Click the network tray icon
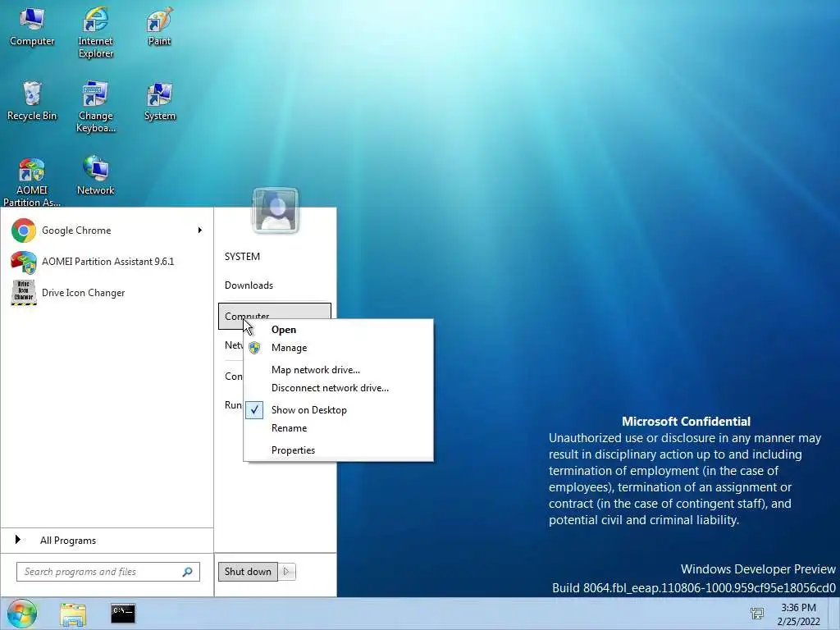Screen dimensions: 840x630 757,614
